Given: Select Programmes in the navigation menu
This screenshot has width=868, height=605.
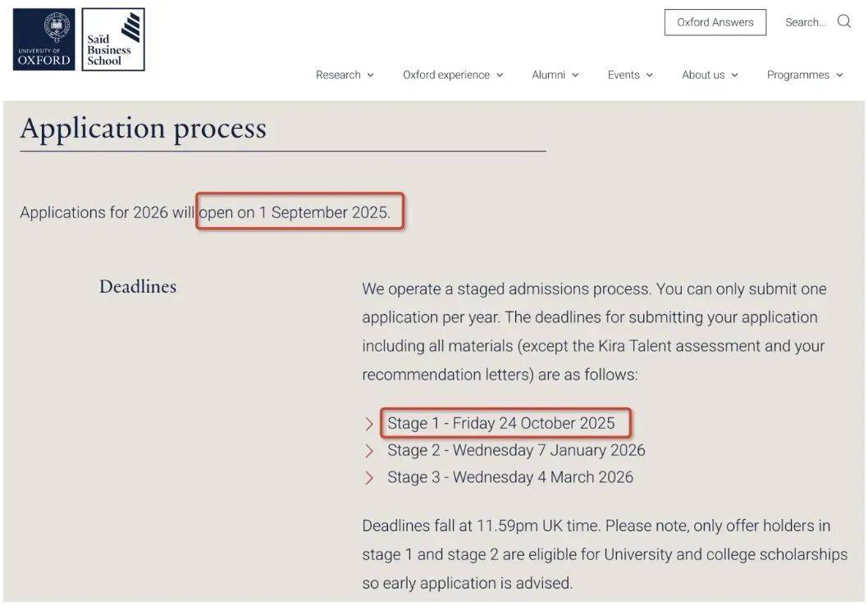Looking at the screenshot, I should click(800, 75).
